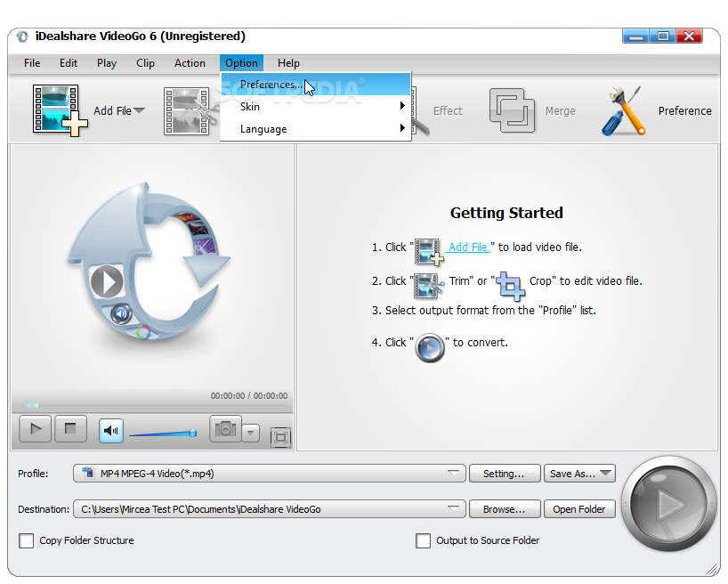
Task: Click the preview Play button
Action: (36, 429)
